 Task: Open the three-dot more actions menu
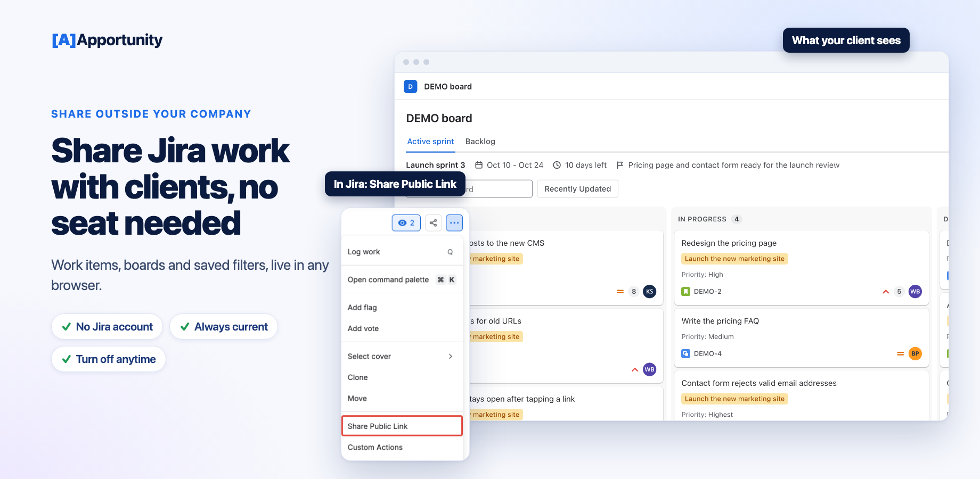tap(454, 223)
